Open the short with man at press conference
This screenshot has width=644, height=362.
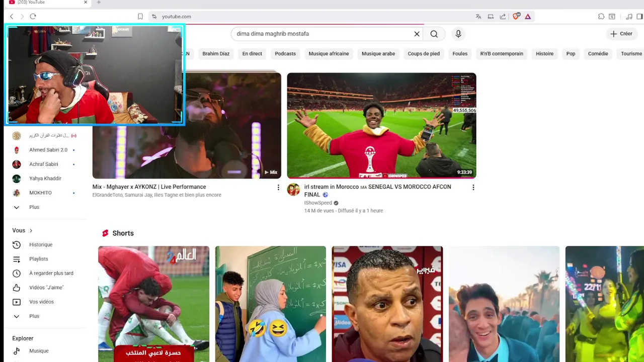click(387, 304)
